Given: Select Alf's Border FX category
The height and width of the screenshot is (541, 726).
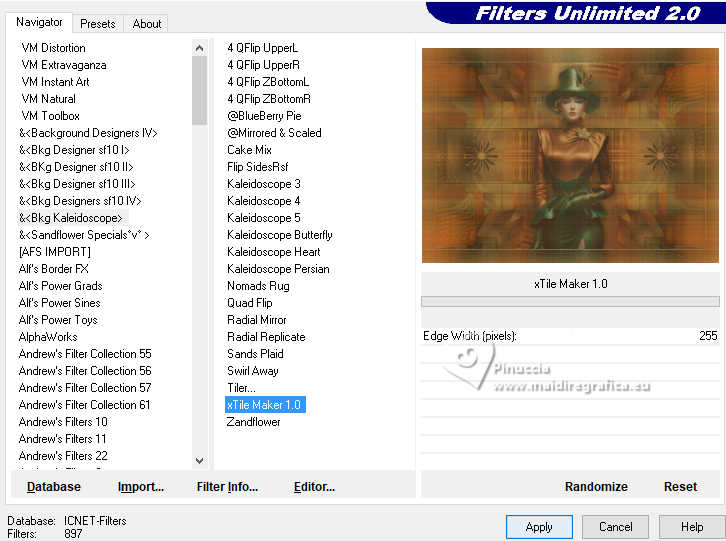Looking at the screenshot, I should (x=54, y=269).
